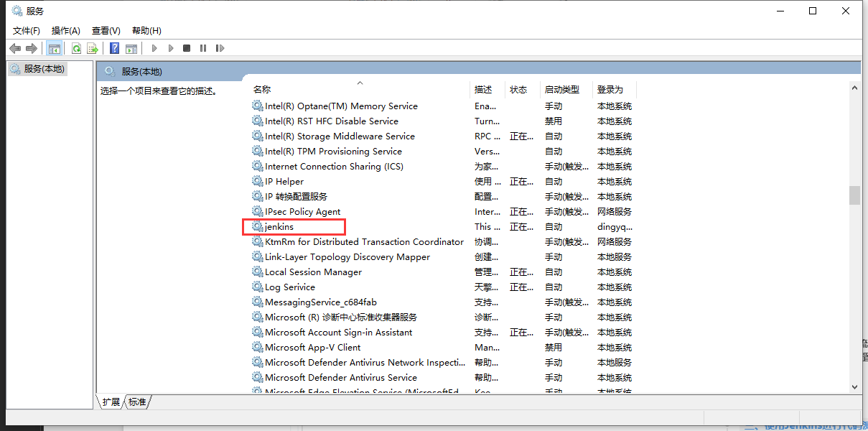Pause the service with the pause icon

point(204,47)
